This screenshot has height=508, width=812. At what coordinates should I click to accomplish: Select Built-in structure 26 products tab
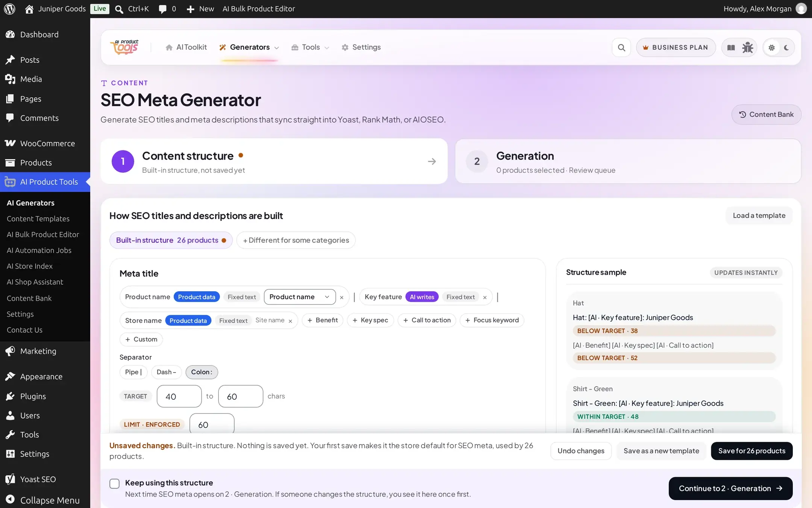coord(171,240)
